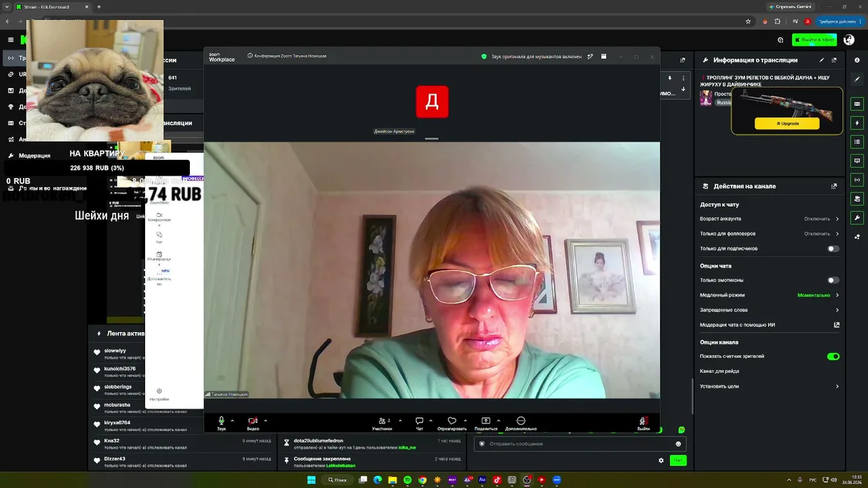Image resolution: width=868 pixels, height=488 pixels.
Task: Toggle subscribers-only chat switch
Action: click(x=833, y=249)
